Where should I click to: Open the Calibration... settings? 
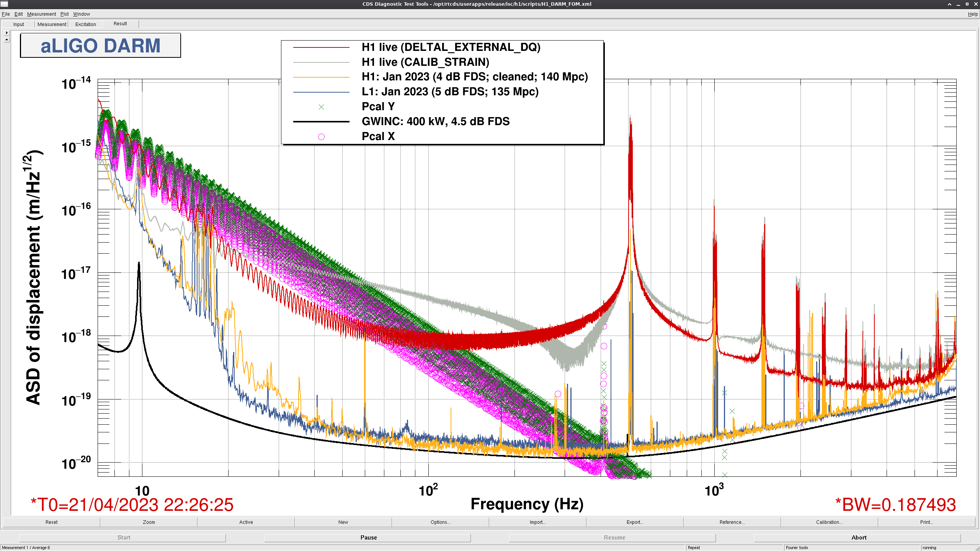pyautogui.click(x=829, y=522)
